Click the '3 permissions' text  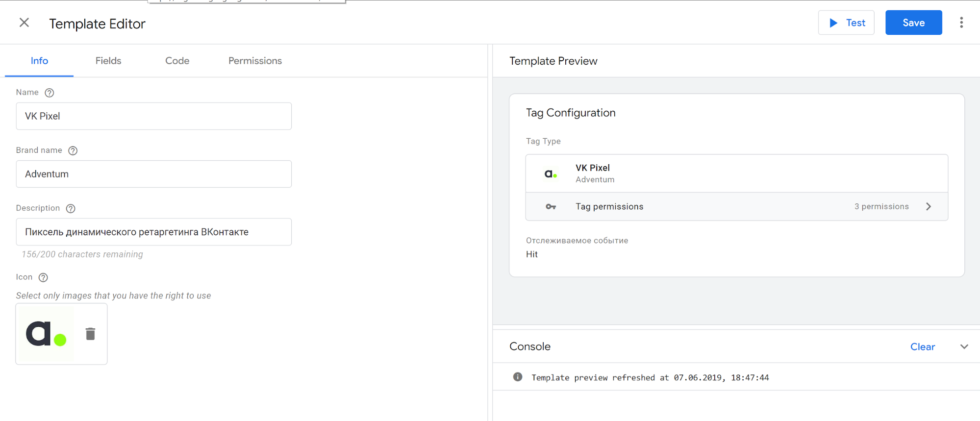click(881, 206)
